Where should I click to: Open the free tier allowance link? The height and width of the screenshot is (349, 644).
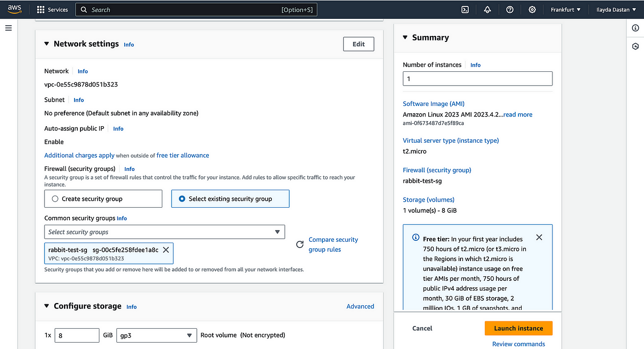pyautogui.click(x=183, y=155)
